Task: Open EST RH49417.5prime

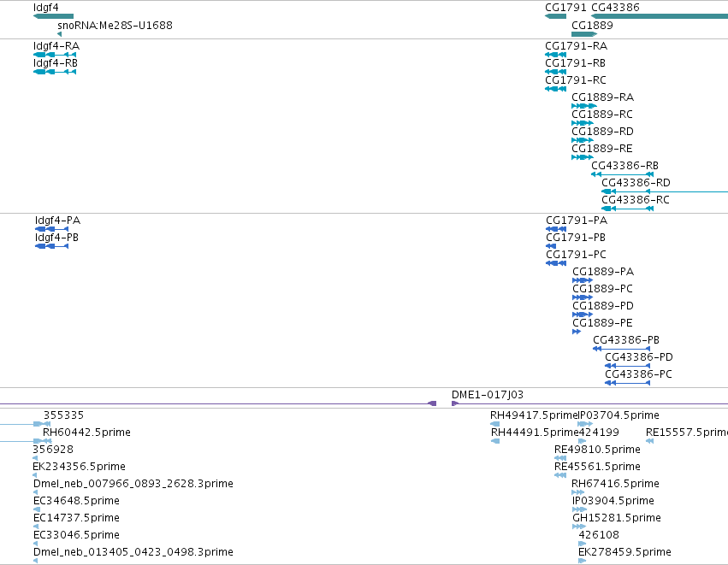Action: click(x=534, y=415)
